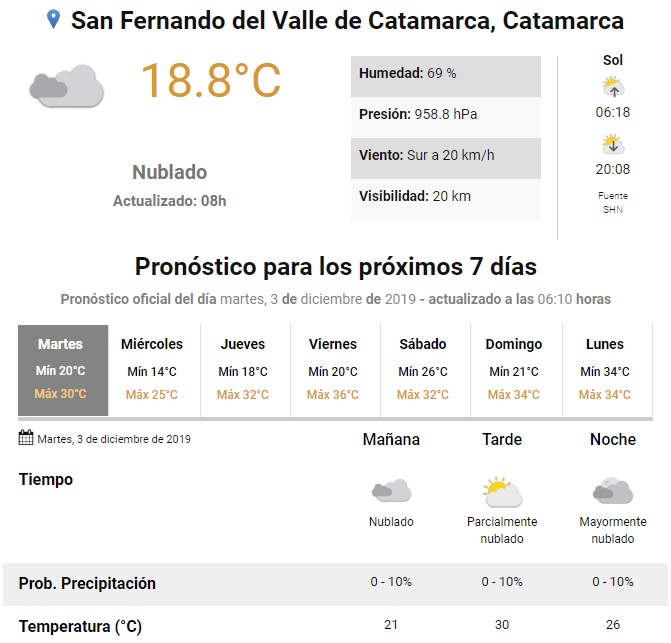Select the Martes forecast tab
The height and width of the screenshot is (643, 671).
pos(60,369)
